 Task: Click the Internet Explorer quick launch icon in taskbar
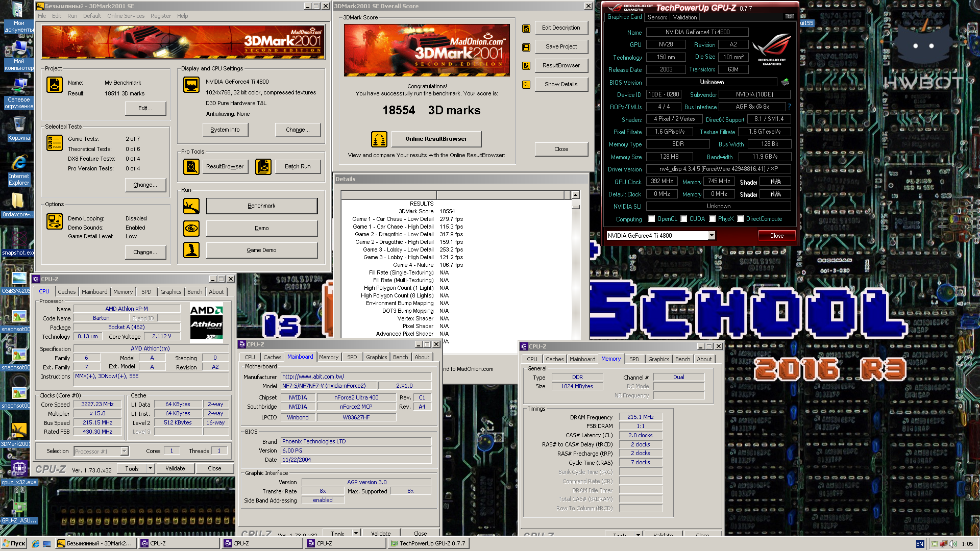pyautogui.click(x=36, y=543)
